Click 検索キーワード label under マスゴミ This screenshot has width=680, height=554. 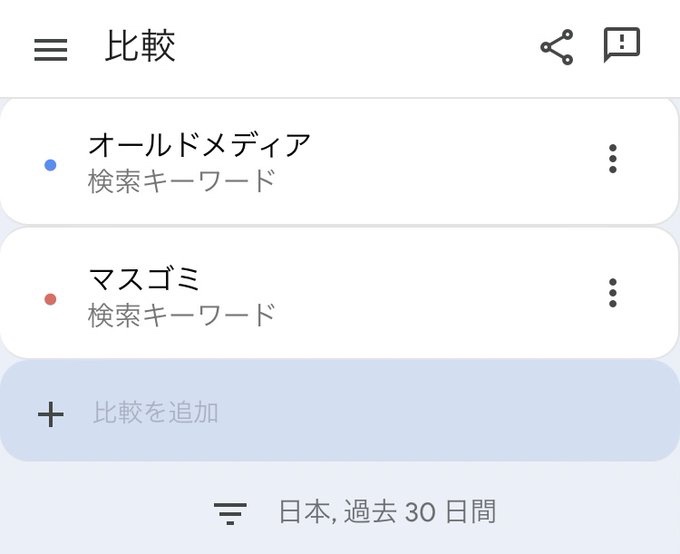coord(181,315)
